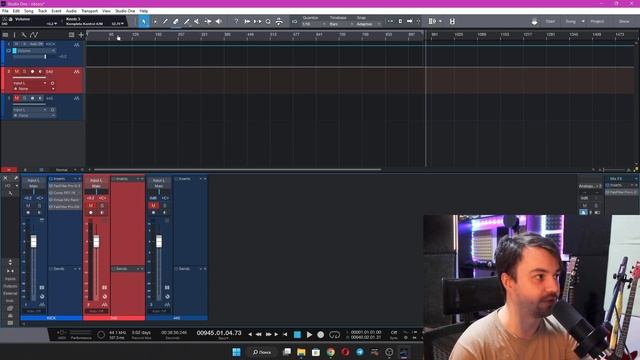This screenshot has height=360, width=640.
Task: Click the Outputs button in mixer sidebar
Action: pos(10,286)
